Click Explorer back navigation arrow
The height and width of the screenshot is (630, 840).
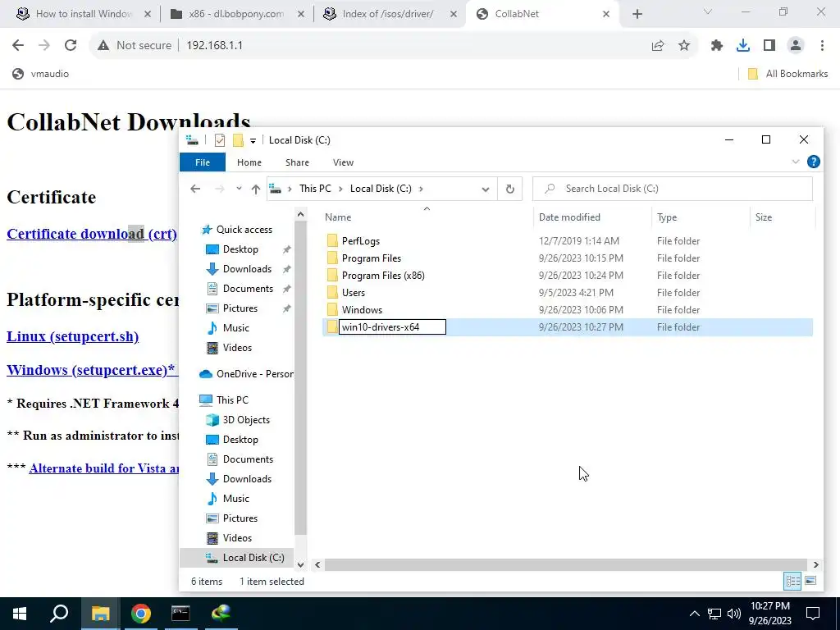coord(195,189)
